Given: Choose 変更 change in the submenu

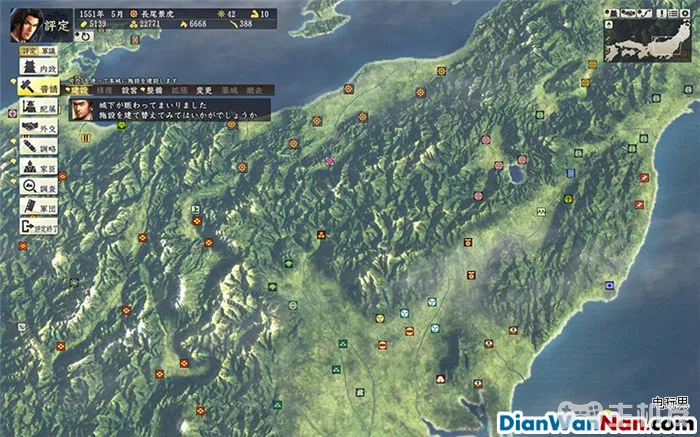Looking at the screenshot, I should click(204, 90).
